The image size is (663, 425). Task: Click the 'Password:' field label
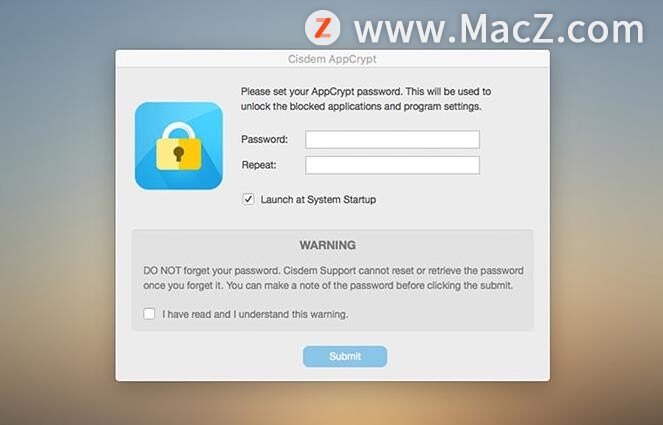pyautogui.click(x=264, y=139)
